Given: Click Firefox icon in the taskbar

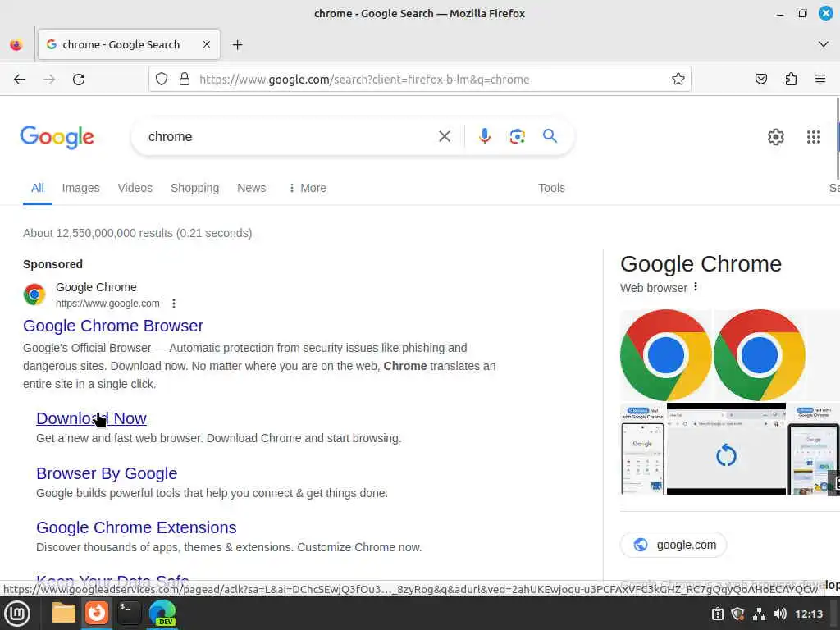Looking at the screenshot, I should point(97,613).
